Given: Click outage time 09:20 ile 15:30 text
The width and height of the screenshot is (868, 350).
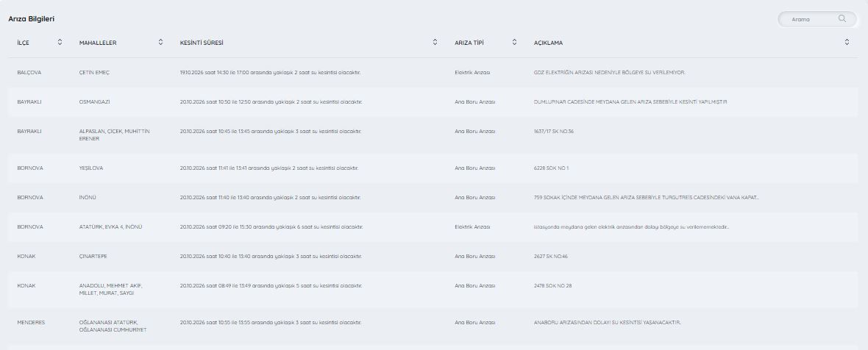Looking at the screenshot, I should [270, 226].
